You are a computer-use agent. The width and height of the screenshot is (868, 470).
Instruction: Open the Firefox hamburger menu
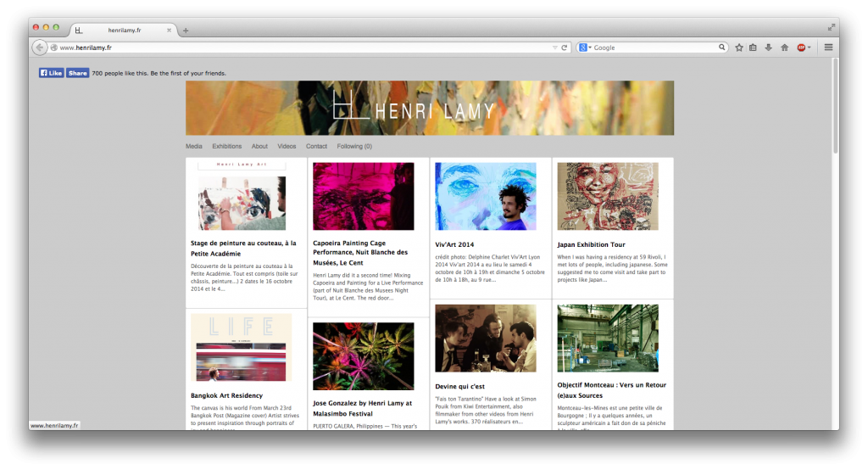tap(828, 48)
